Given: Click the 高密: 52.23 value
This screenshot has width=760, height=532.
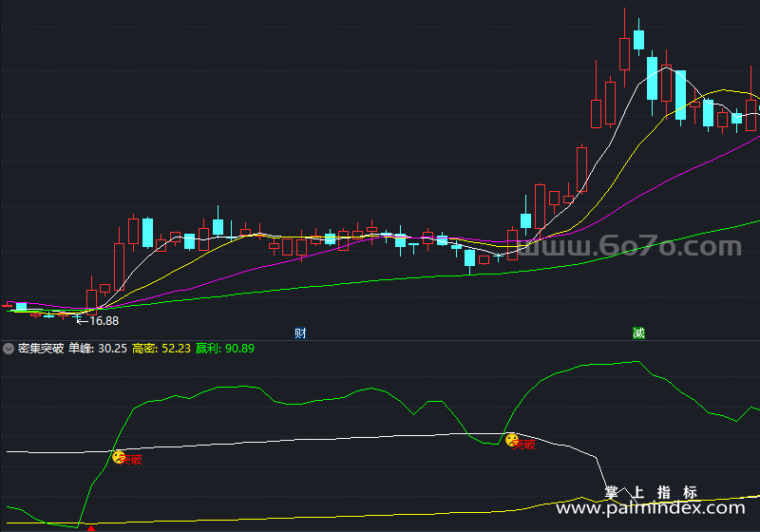Looking at the screenshot, I should [x=161, y=349].
